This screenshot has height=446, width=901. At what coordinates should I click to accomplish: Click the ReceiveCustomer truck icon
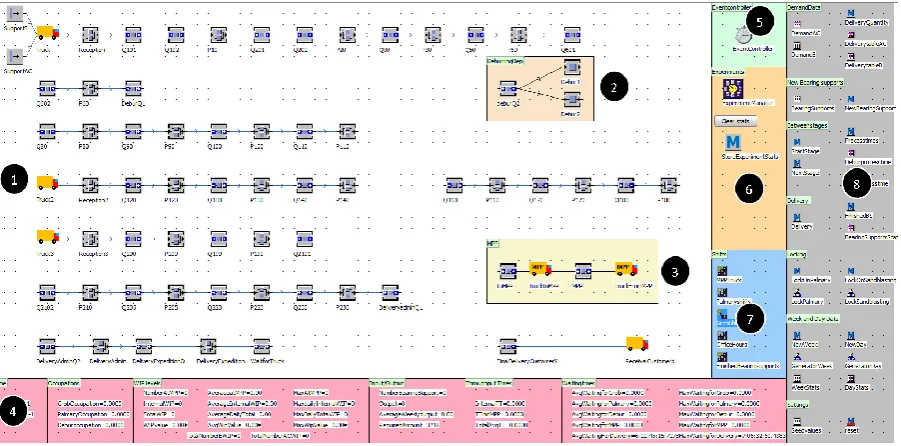637,344
